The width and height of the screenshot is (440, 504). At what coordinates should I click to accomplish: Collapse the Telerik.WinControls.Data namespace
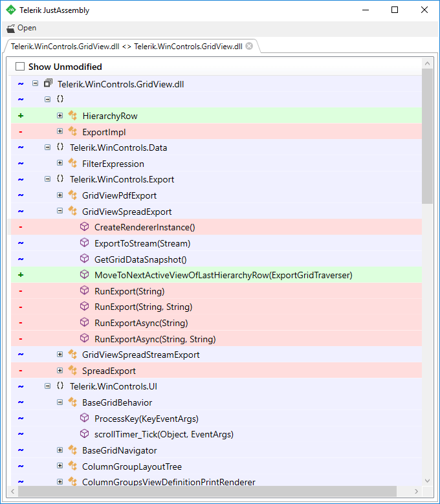coord(47,148)
